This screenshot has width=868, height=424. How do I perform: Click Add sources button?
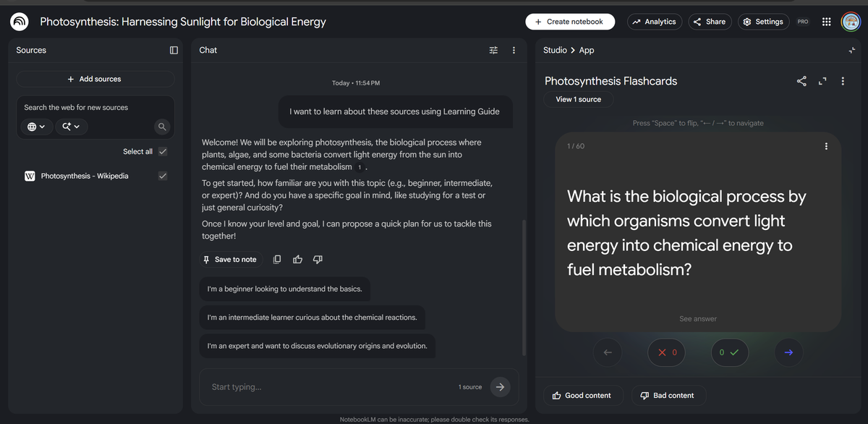click(95, 79)
